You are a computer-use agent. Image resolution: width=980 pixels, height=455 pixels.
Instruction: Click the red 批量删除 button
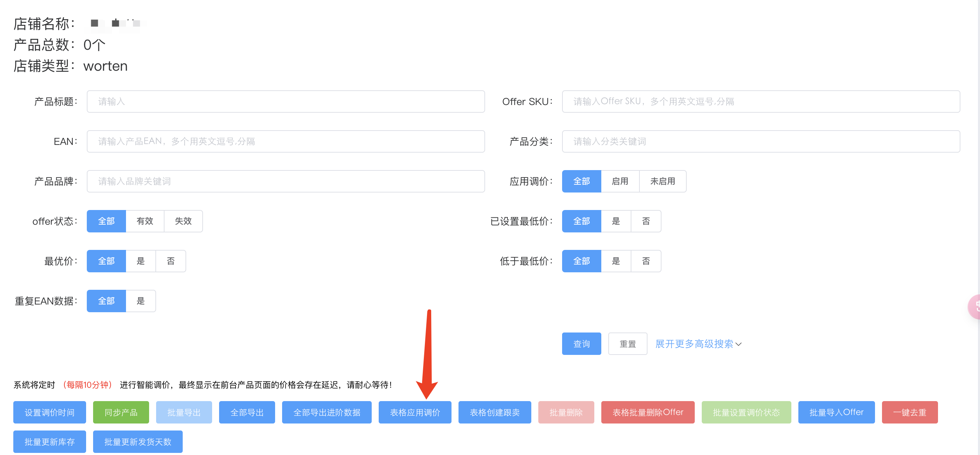pyautogui.click(x=566, y=412)
